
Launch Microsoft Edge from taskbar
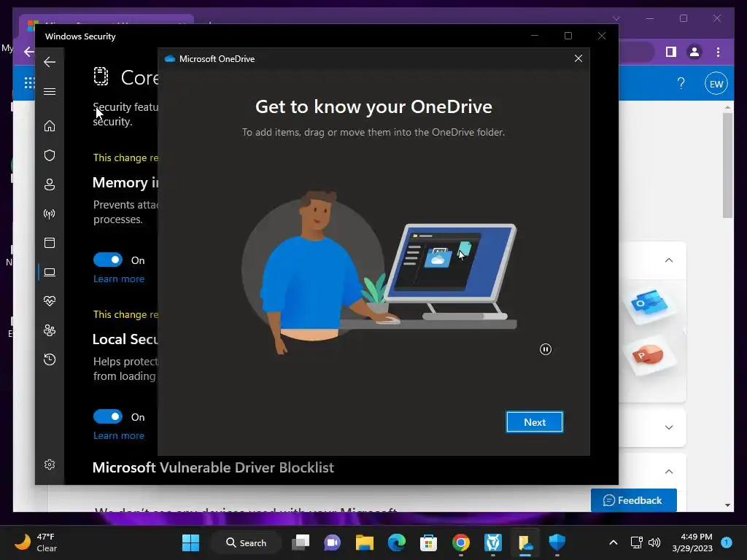coord(396,542)
